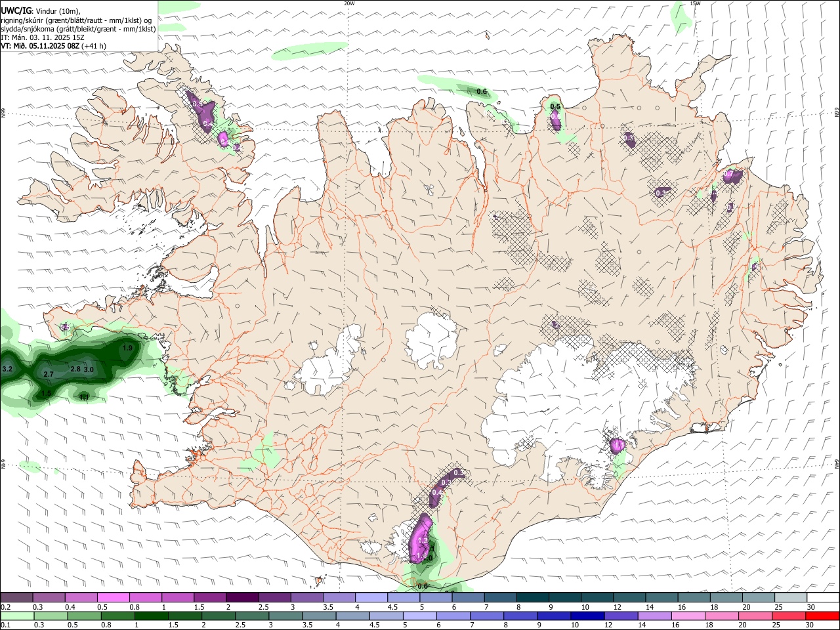This screenshot has height=630, width=840.
Task: Click the '15W' longitude label
Action: (x=695, y=3)
